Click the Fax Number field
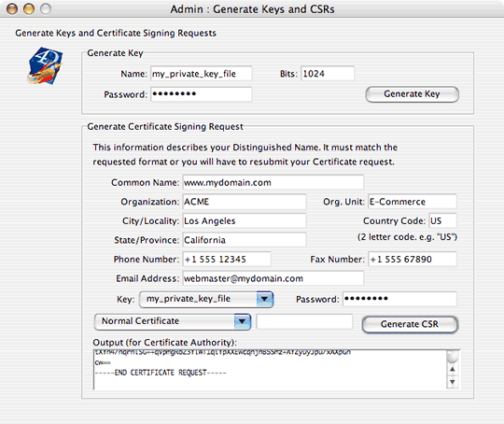 click(x=413, y=259)
